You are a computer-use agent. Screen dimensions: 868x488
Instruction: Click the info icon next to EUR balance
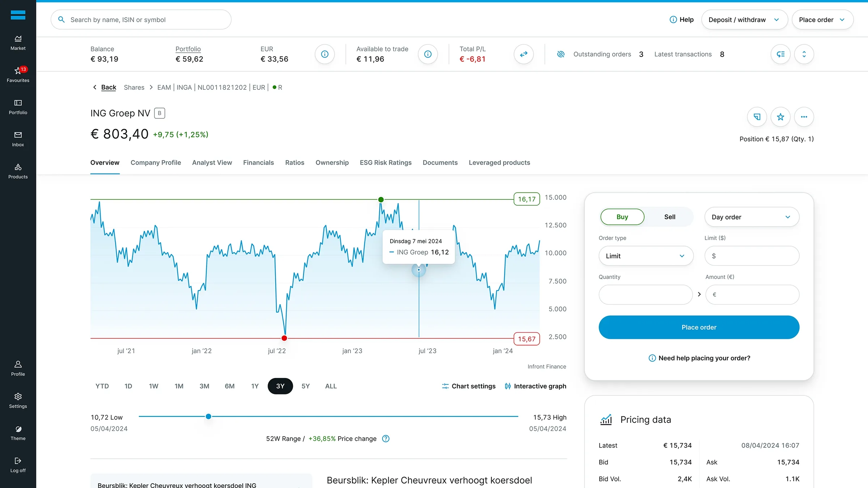[325, 54]
